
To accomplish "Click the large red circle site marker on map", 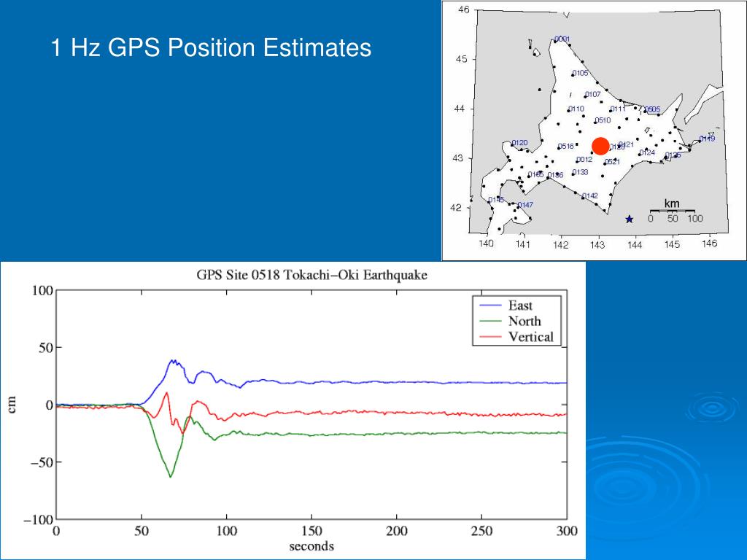I will click(600, 146).
